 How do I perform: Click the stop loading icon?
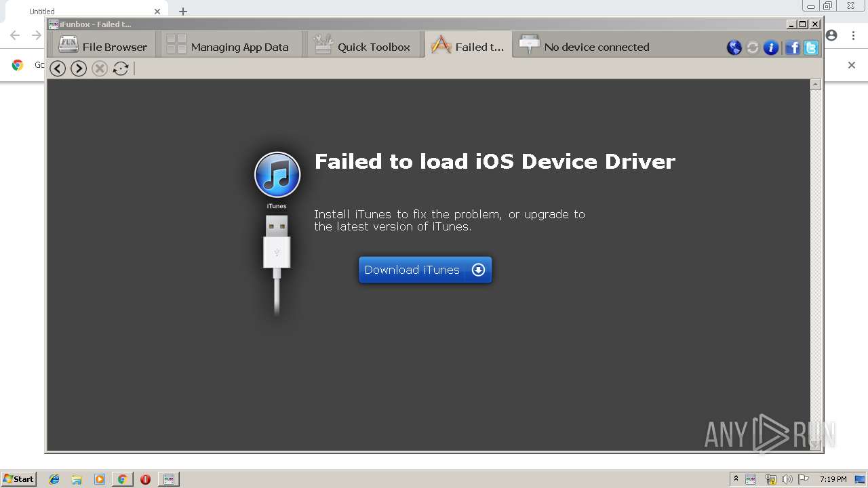coord(100,68)
